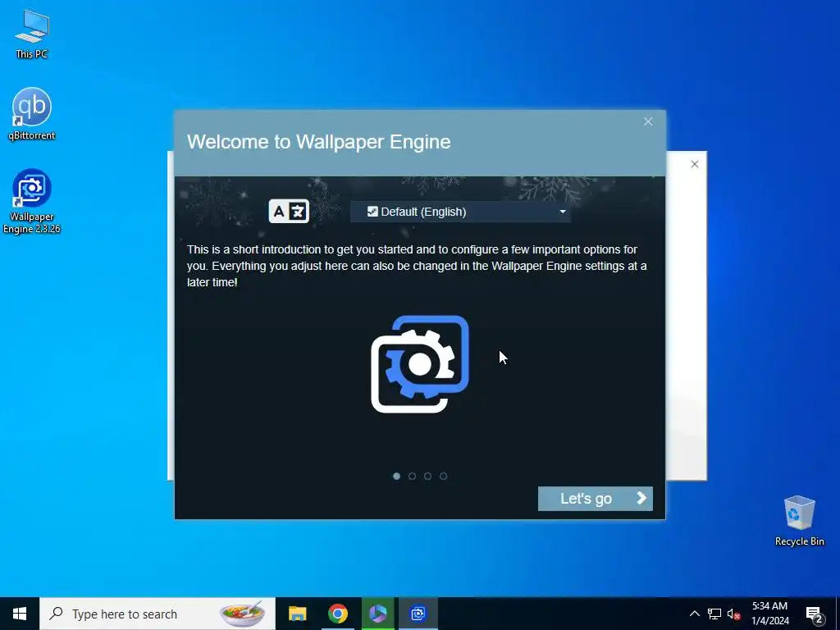Click the dropdown arrow beside Default (English)

(x=563, y=212)
